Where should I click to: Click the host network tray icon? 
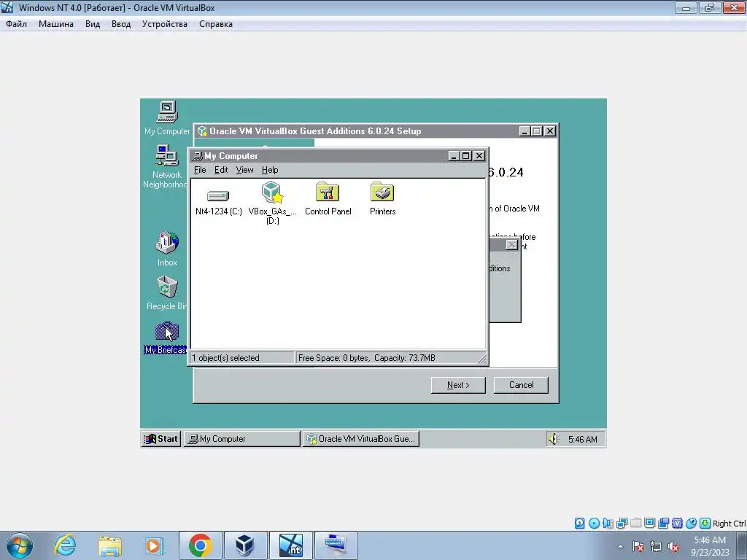coord(656,547)
